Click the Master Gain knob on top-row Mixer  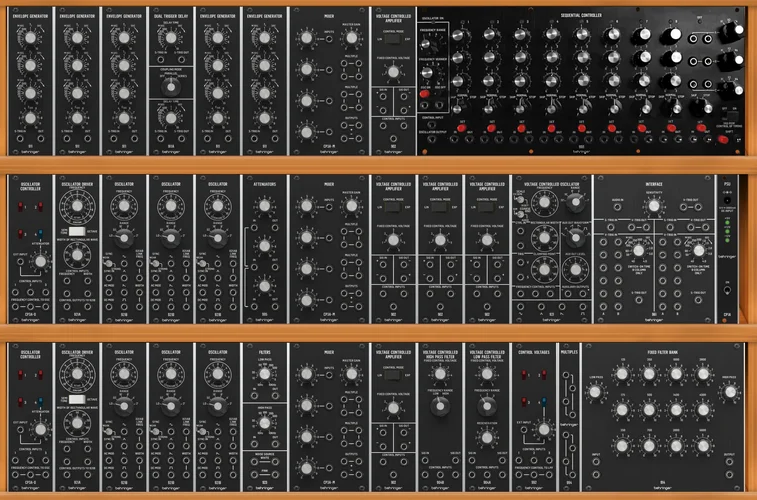point(351,38)
